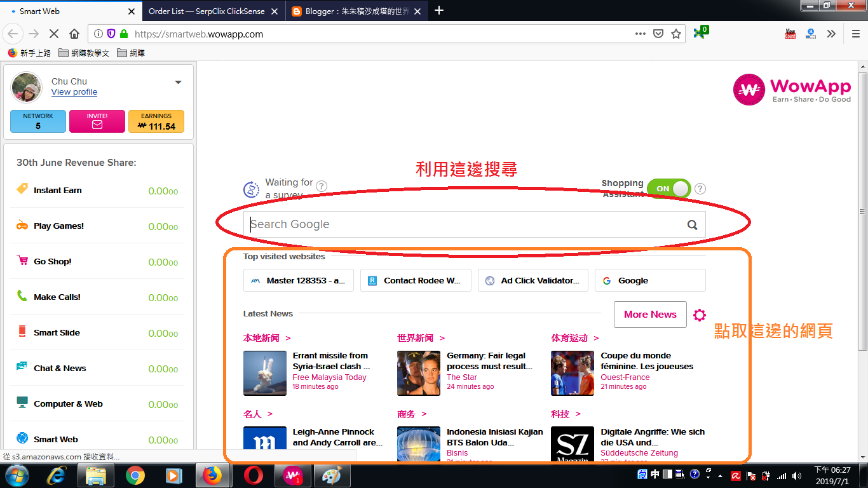Open the Make Calls phone icon

tap(22, 296)
